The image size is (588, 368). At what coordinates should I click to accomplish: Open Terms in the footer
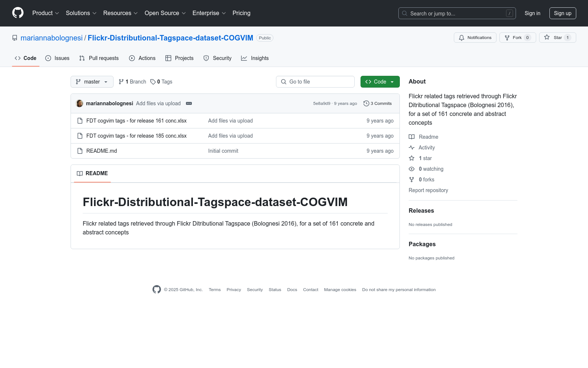coord(215,290)
